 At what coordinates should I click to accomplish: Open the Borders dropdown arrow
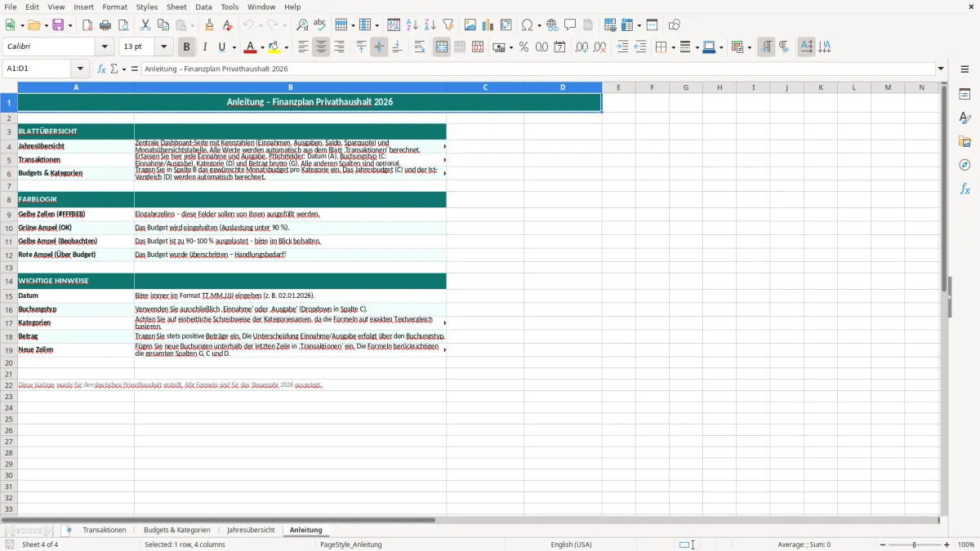click(x=673, y=47)
